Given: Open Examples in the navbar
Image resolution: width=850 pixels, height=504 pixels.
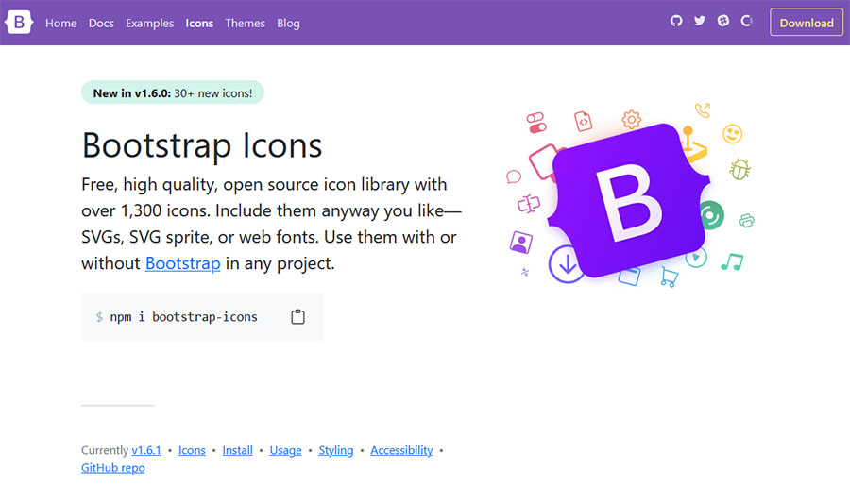Looking at the screenshot, I should [x=149, y=24].
